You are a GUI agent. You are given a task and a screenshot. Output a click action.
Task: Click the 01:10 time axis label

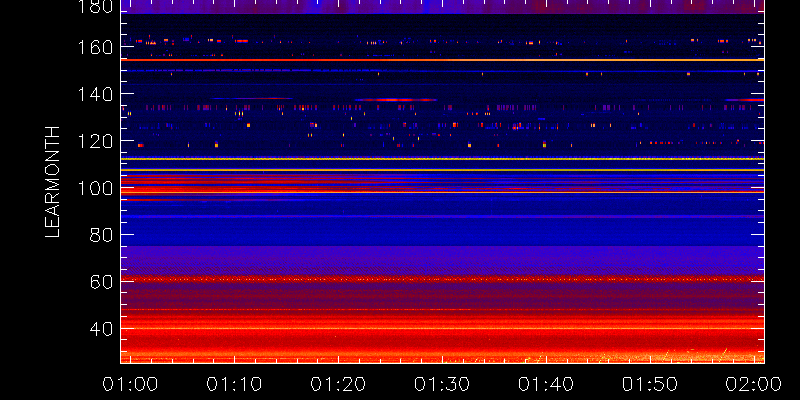[x=234, y=384]
